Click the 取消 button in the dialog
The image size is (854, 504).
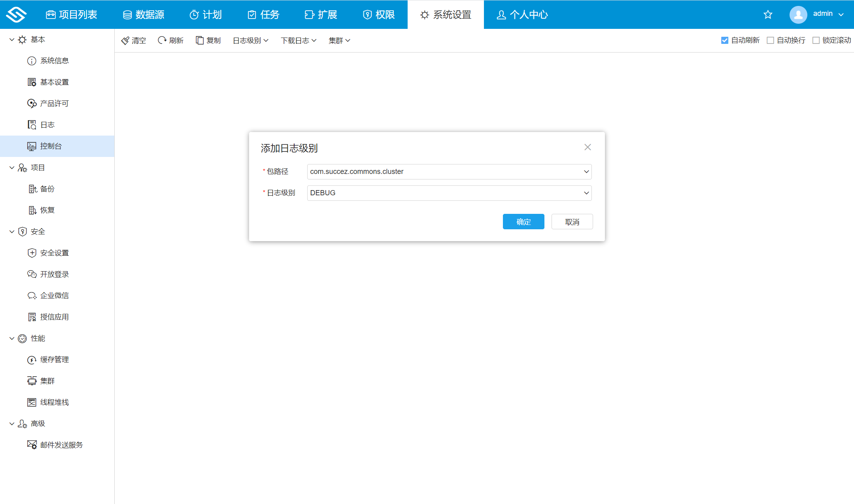[x=572, y=221]
